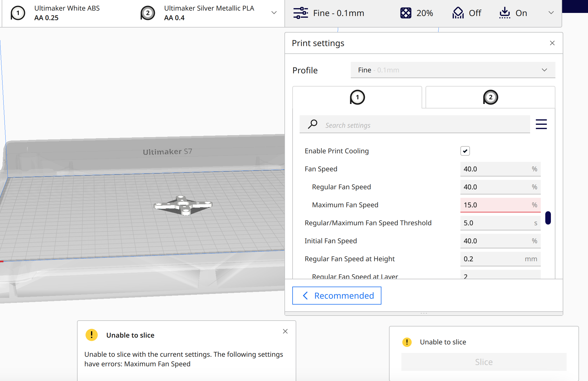
Task: Click the extruder 1 icon for White ABS
Action: click(18, 13)
